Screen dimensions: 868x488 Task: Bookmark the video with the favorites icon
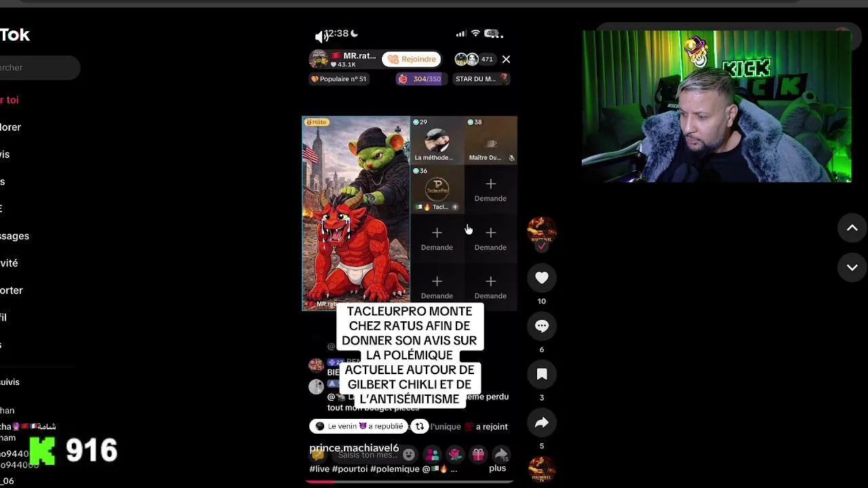tap(541, 374)
